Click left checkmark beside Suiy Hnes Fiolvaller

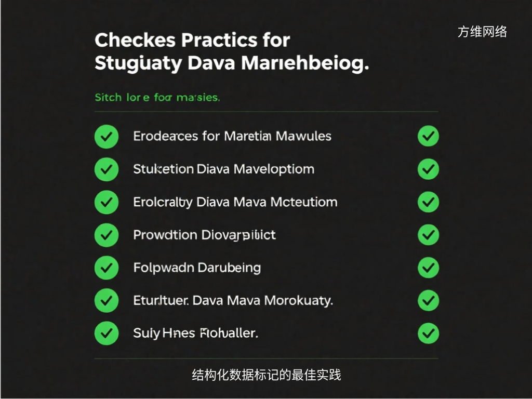click(x=107, y=333)
